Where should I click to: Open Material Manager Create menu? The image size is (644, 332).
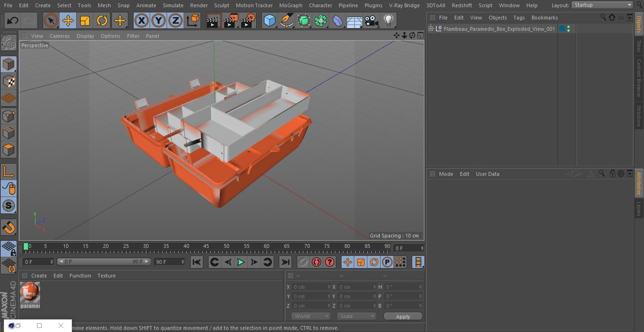[x=39, y=276]
